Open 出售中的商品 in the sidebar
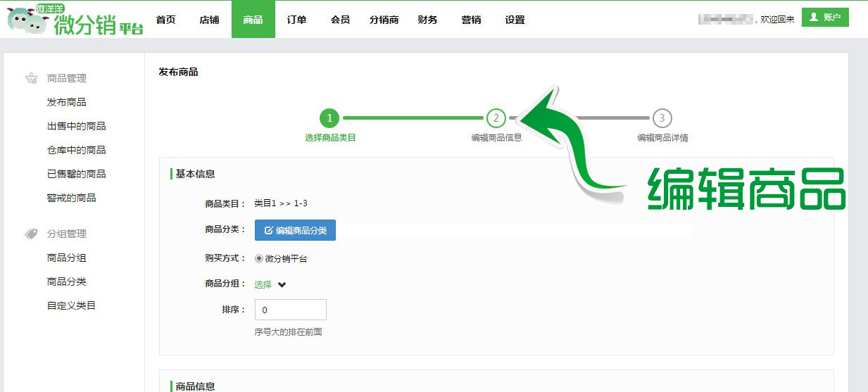868x392 pixels. coord(76,126)
